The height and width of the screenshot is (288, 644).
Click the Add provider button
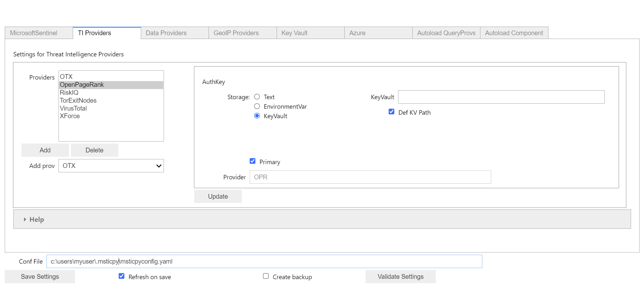coord(45,150)
